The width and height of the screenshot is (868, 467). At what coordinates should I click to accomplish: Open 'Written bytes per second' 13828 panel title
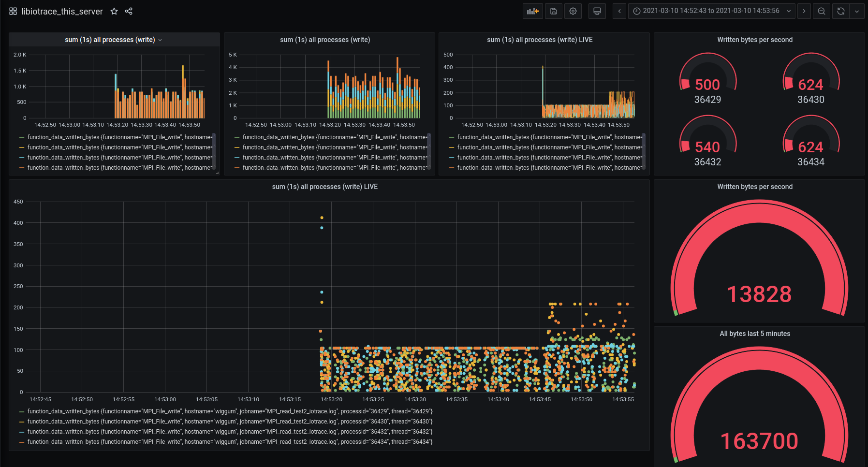click(x=755, y=187)
